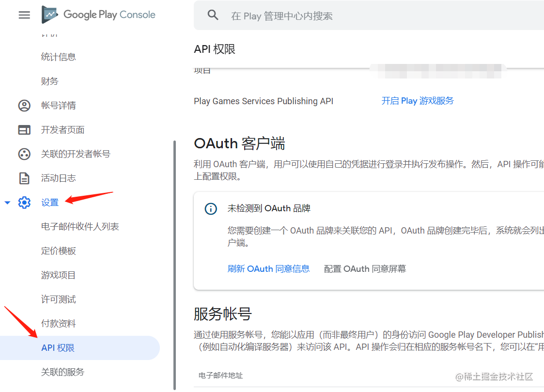
Task: Click the 开发者页面 page icon
Action: click(24, 130)
